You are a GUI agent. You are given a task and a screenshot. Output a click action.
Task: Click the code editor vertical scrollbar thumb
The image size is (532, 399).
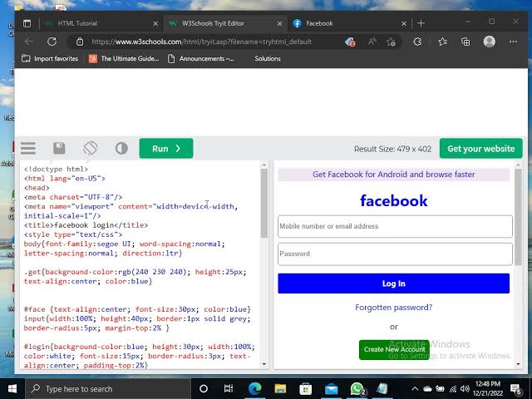(x=264, y=203)
